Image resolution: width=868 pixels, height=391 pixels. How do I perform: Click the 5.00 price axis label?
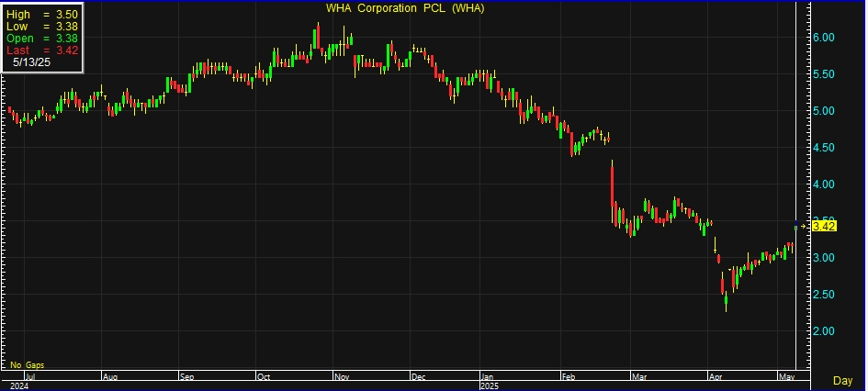click(824, 111)
